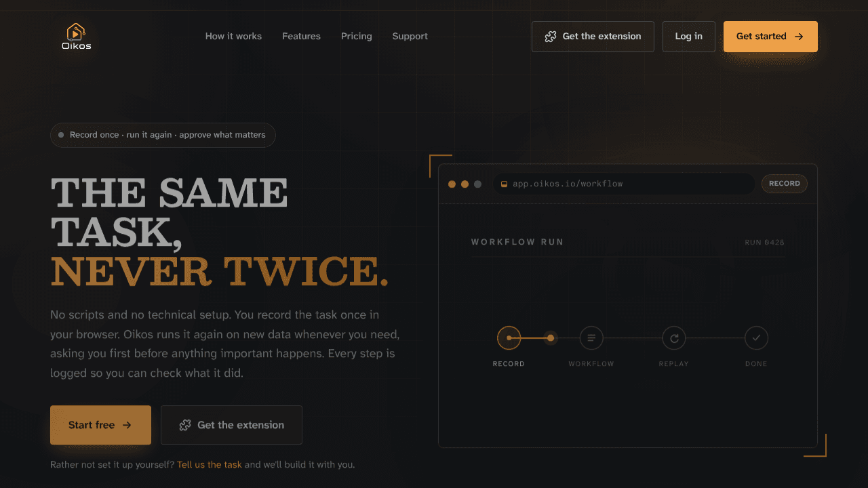Image resolution: width=868 pixels, height=488 pixels.
Task: Click the lock icon in address bar
Action: [504, 184]
